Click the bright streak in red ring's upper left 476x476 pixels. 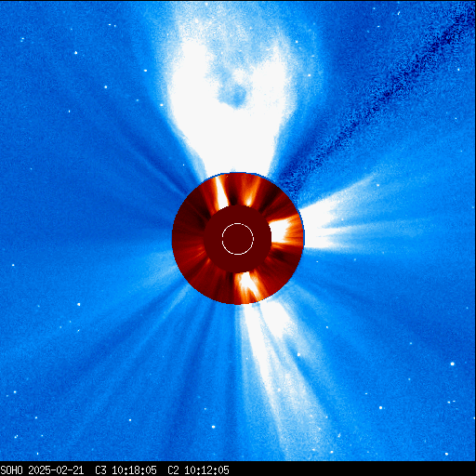point(221,192)
